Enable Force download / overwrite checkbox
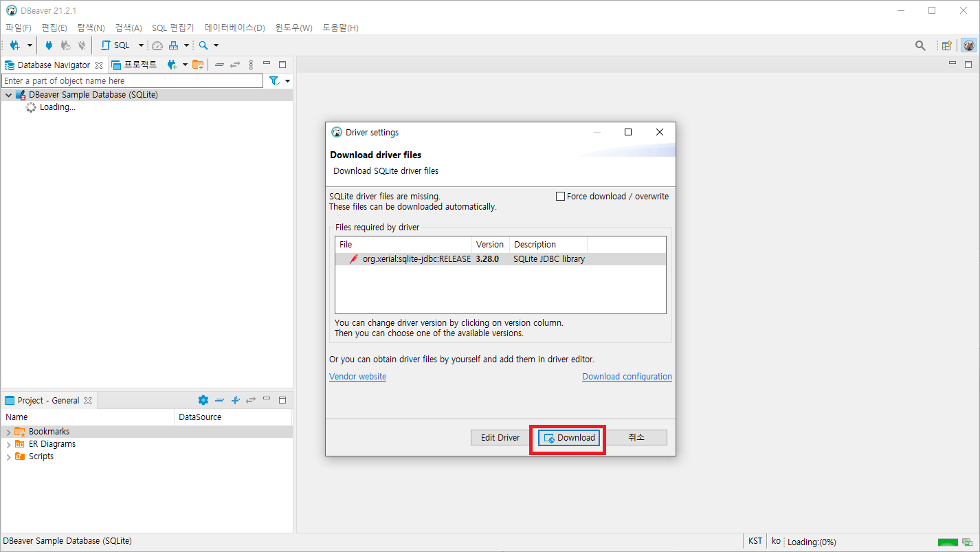The width and height of the screenshot is (980, 552). [x=560, y=197]
